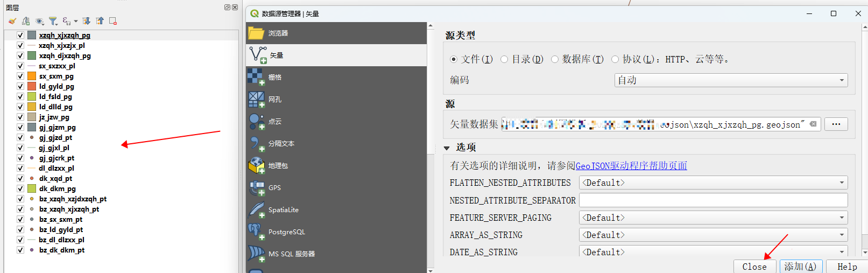Viewport: 868px width, 273px height.
Task: Click the gj_gjzm_pg gray-blue color swatch
Action: (x=32, y=127)
